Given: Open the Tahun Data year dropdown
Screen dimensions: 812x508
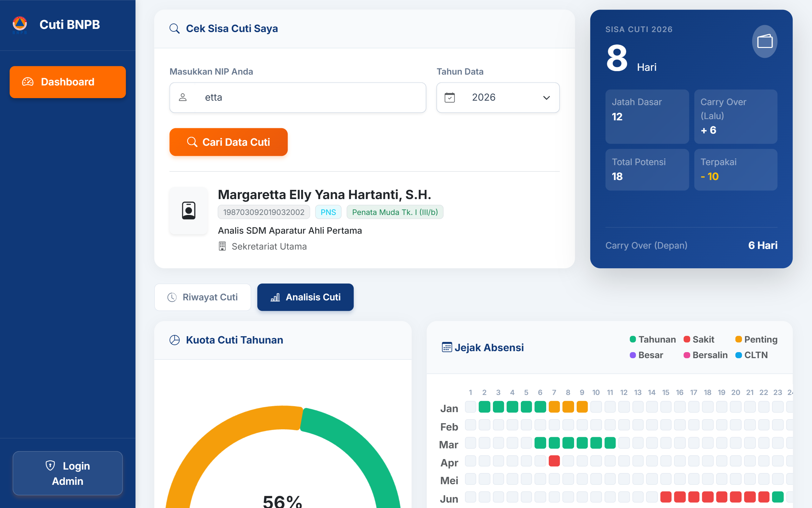Looking at the screenshot, I should [x=498, y=97].
